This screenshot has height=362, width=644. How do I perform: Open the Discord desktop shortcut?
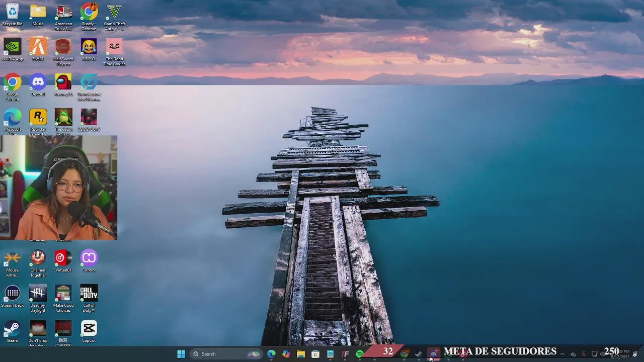click(x=38, y=85)
